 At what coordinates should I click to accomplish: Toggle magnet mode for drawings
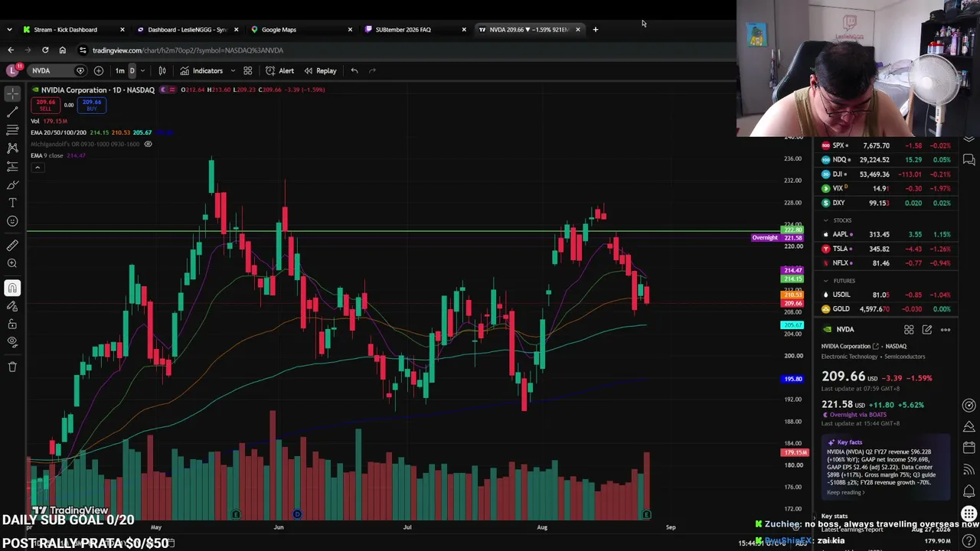[x=12, y=288]
